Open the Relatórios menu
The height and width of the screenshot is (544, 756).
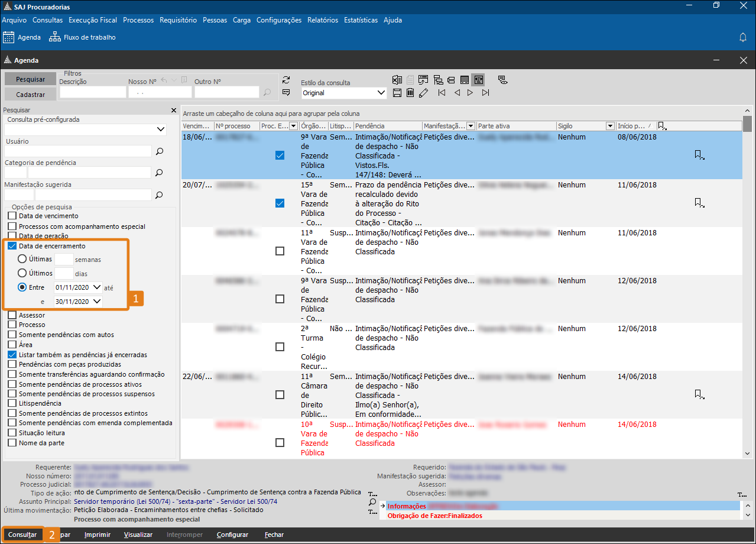(323, 20)
